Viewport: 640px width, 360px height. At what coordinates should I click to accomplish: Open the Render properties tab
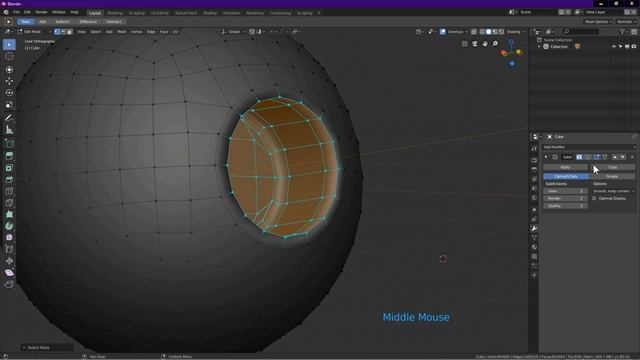click(x=534, y=160)
